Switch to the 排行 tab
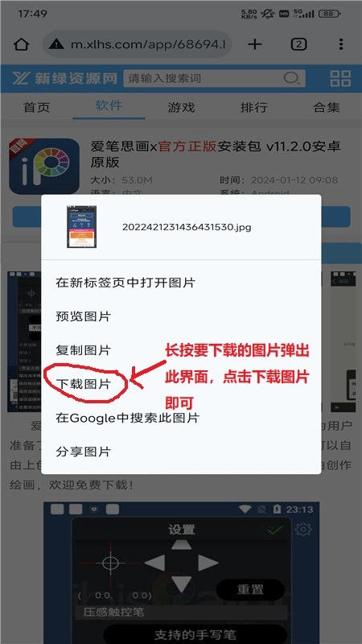 [253, 108]
